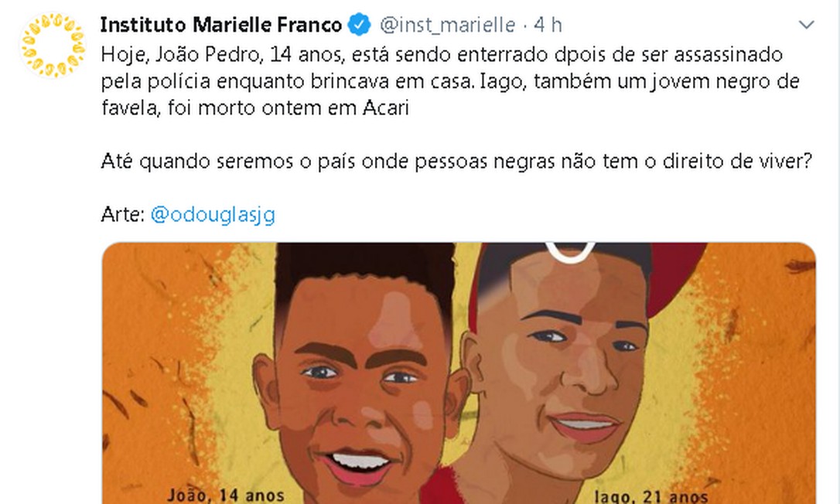Open the Instituto Marielle Franco profile avatar
Image resolution: width=840 pixels, height=504 pixels.
(53, 45)
